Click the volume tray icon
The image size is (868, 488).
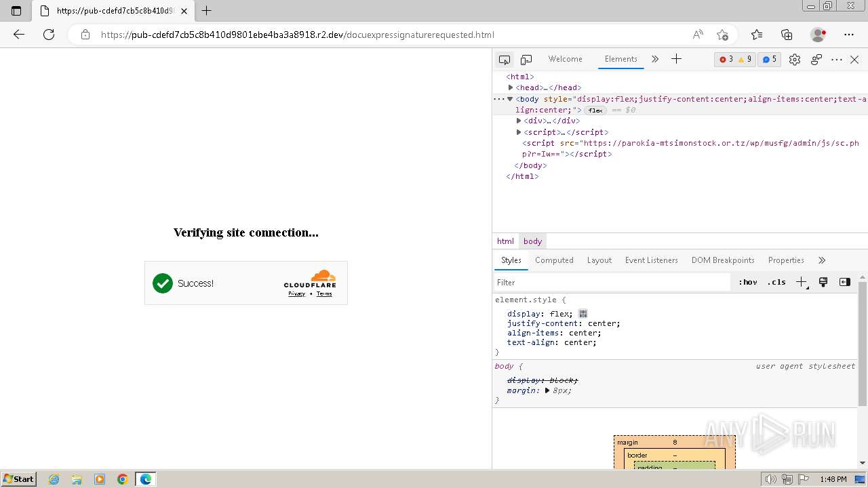[771, 479]
